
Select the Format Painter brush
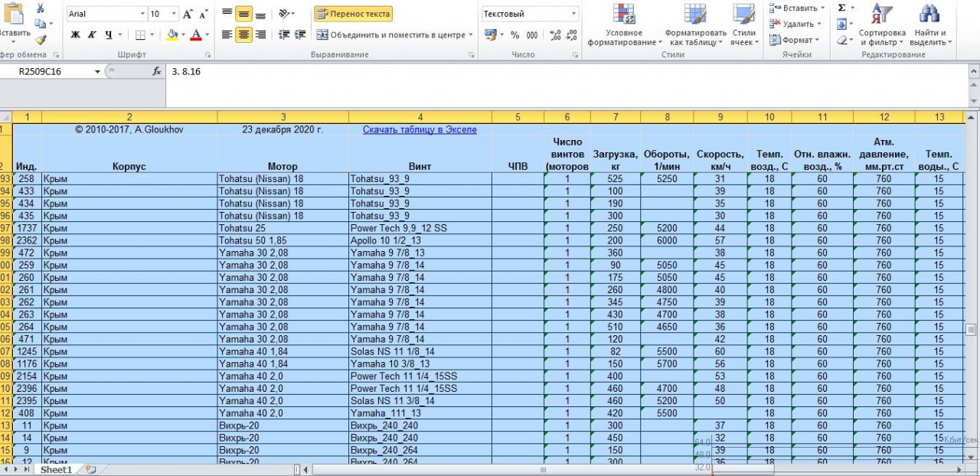40,39
